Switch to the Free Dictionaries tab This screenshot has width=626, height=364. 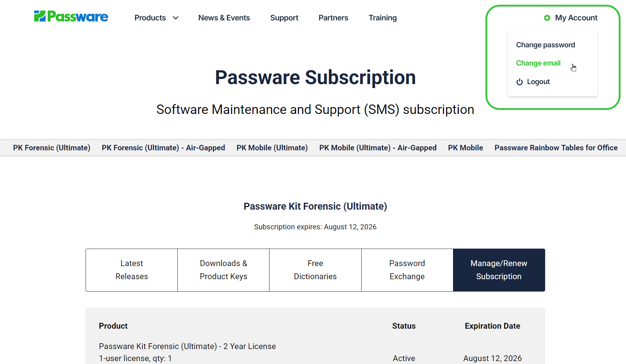click(x=315, y=270)
